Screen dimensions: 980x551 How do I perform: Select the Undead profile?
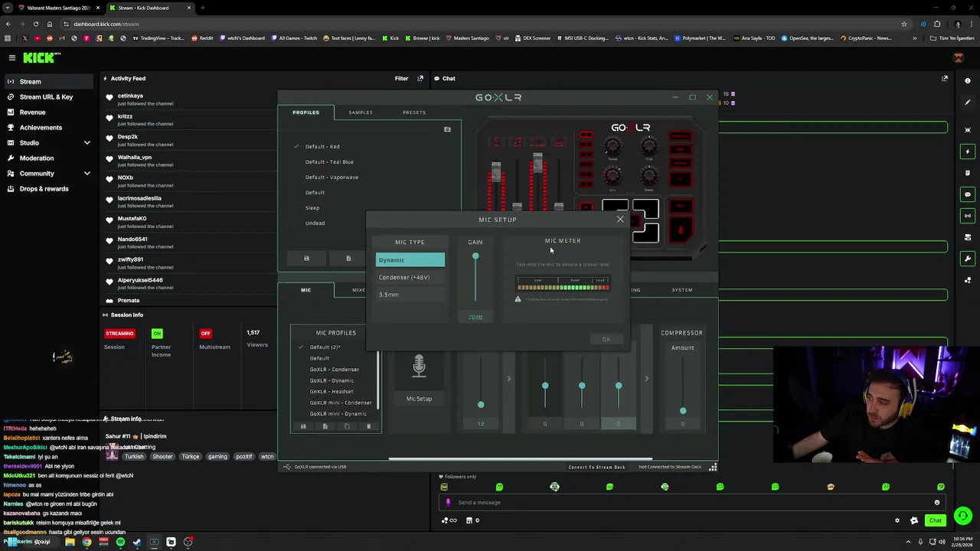pyautogui.click(x=315, y=223)
